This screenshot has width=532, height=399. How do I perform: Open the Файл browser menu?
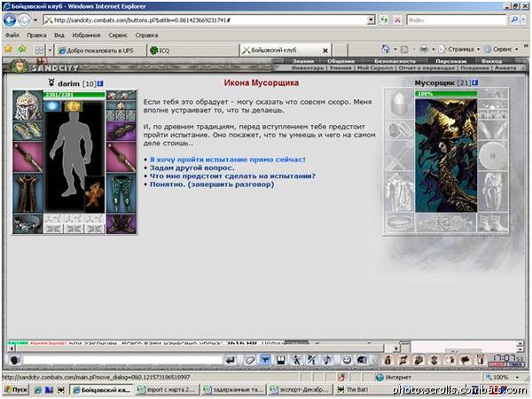[x=12, y=35]
